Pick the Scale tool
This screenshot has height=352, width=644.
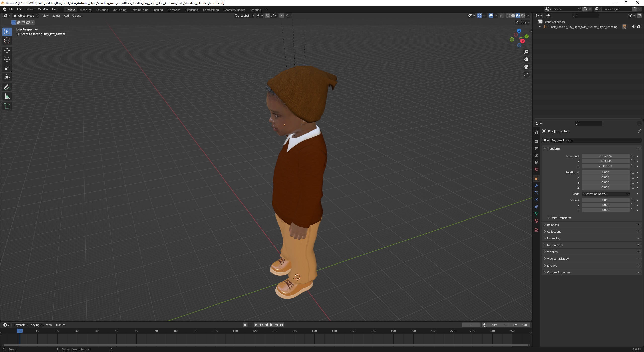coord(7,68)
